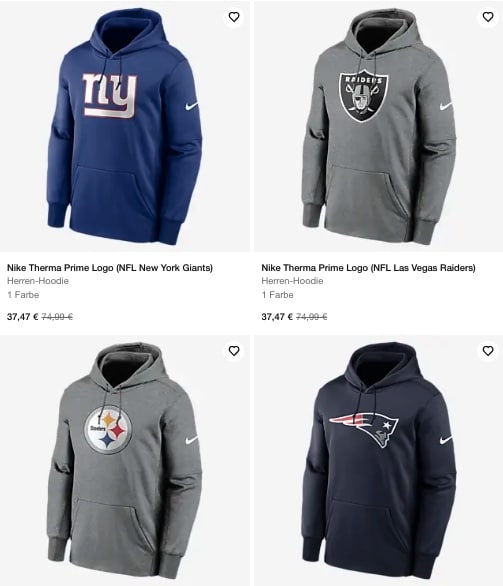This screenshot has width=503, height=586.
Task: Click the Herren-Hoodie subtitle under Giants product
Action: coord(38,281)
